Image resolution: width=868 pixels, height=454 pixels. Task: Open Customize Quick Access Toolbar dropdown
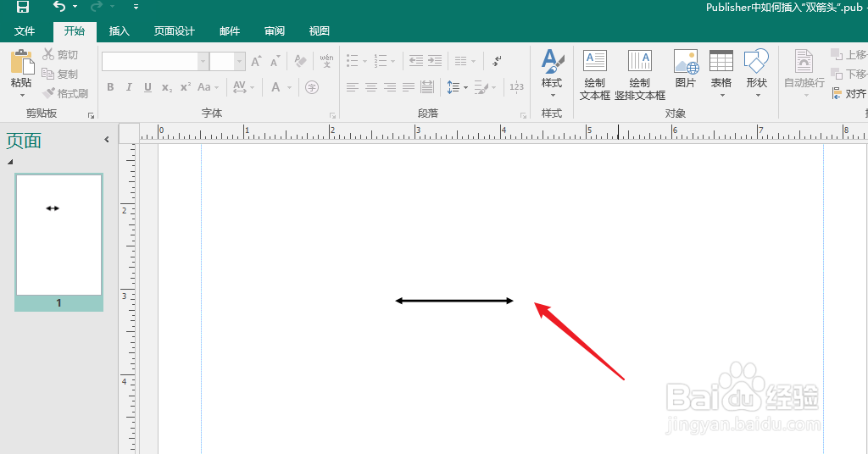[x=136, y=7]
